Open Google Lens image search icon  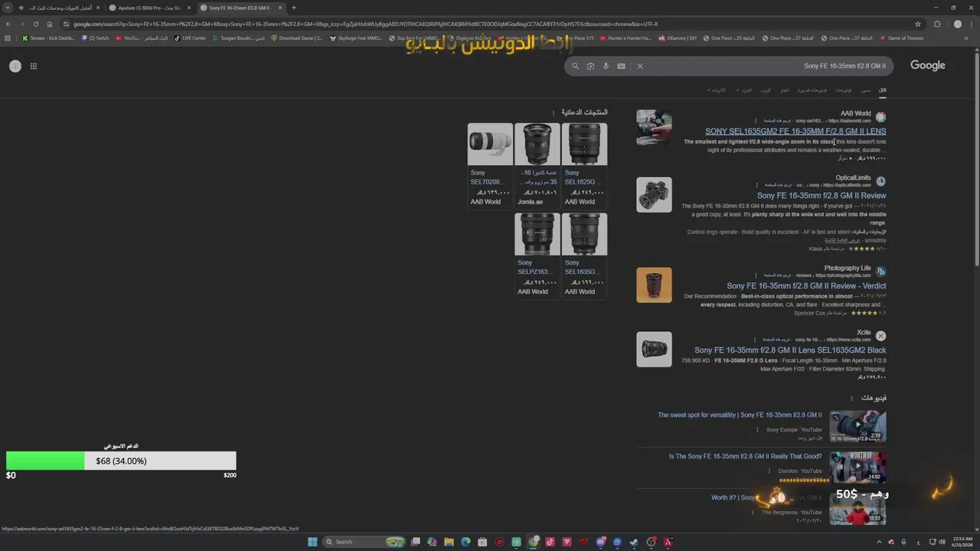(x=590, y=66)
